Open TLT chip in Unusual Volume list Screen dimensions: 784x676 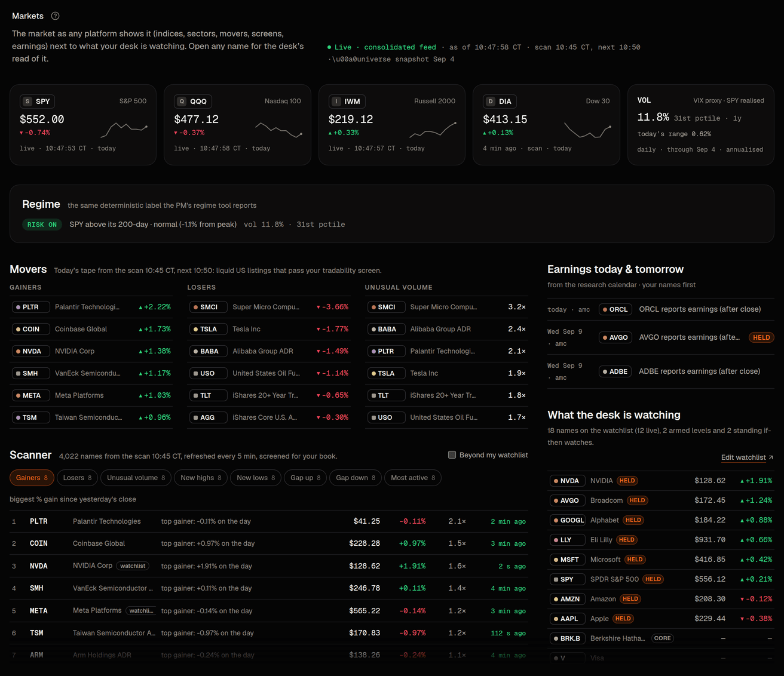point(386,395)
